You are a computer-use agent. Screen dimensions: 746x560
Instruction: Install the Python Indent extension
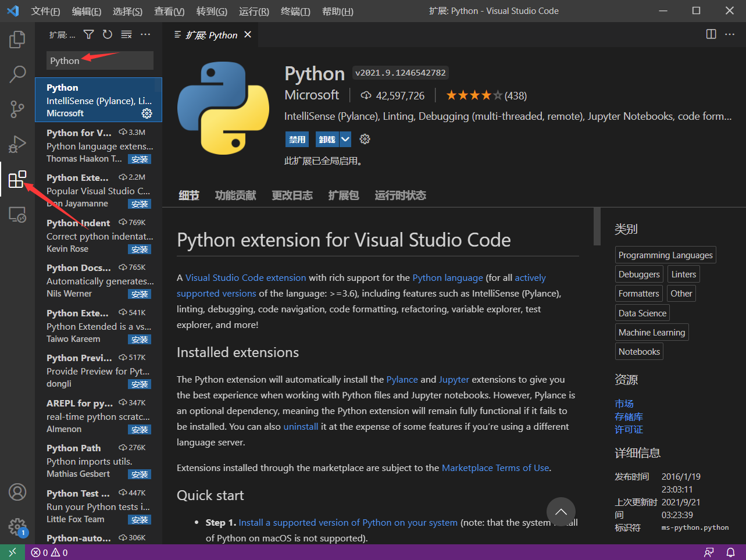tap(140, 249)
